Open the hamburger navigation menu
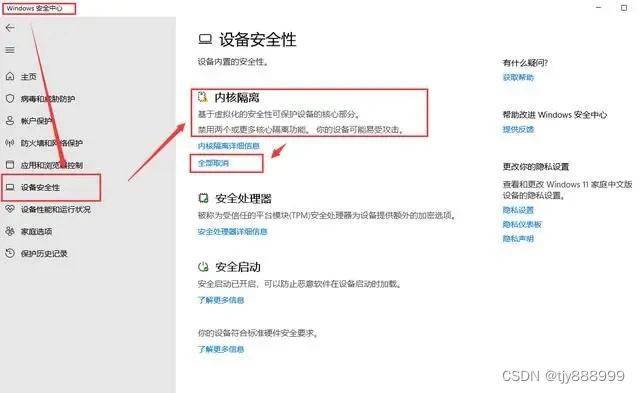 [x=10, y=50]
